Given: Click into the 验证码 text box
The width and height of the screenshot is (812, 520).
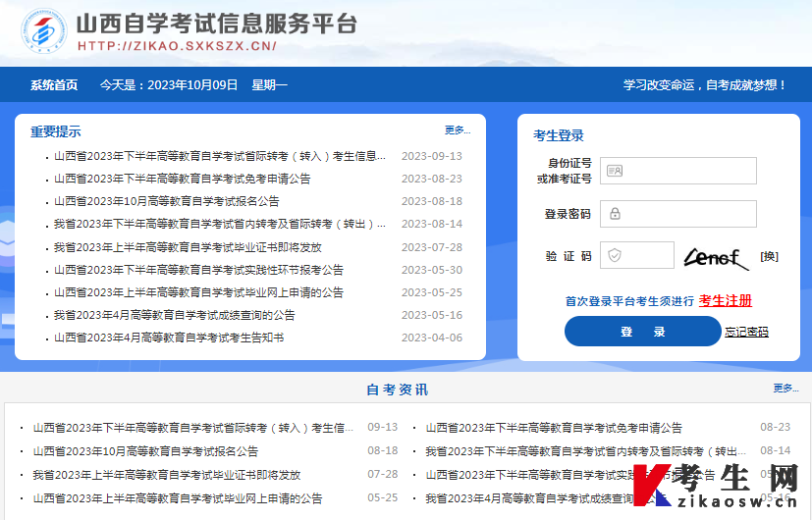Looking at the screenshot, I should click(x=648, y=255).
